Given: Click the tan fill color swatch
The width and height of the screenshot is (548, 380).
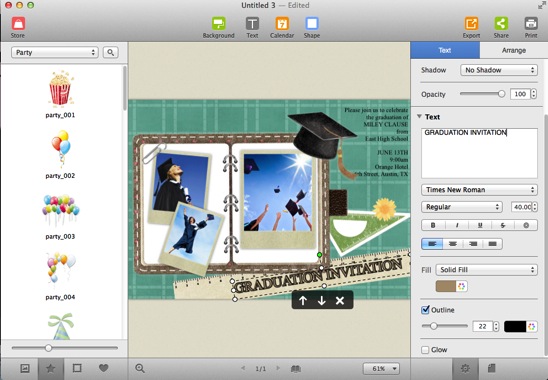Looking at the screenshot, I should 446,286.
